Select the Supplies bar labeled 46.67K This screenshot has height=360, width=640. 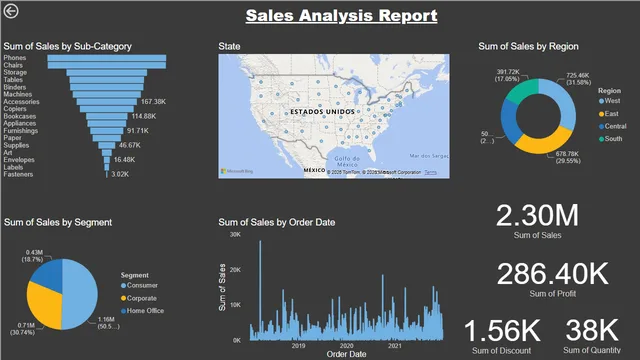[x=107, y=145]
